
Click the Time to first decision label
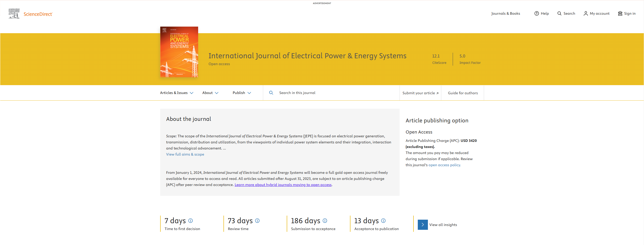(x=182, y=229)
